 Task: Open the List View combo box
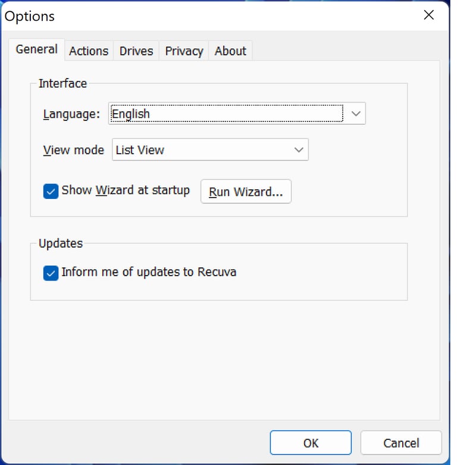(202, 150)
